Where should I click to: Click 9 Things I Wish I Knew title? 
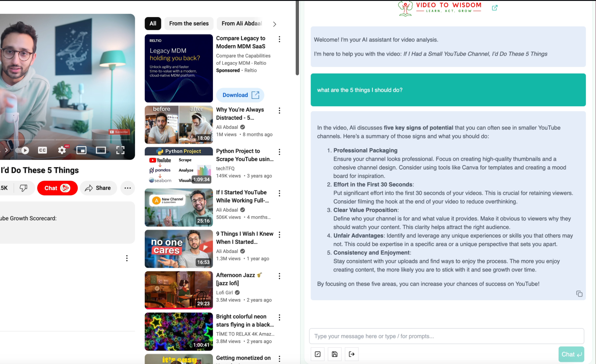tap(245, 238)
